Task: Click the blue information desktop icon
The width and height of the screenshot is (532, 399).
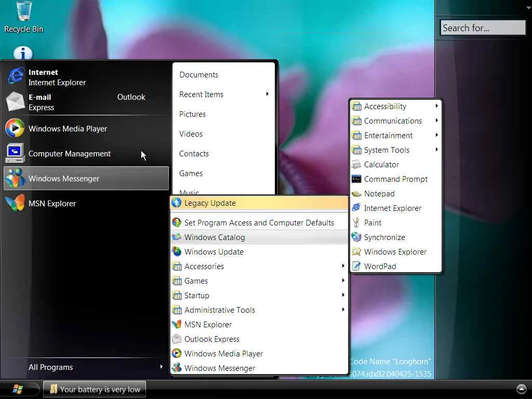Action: 23,52
